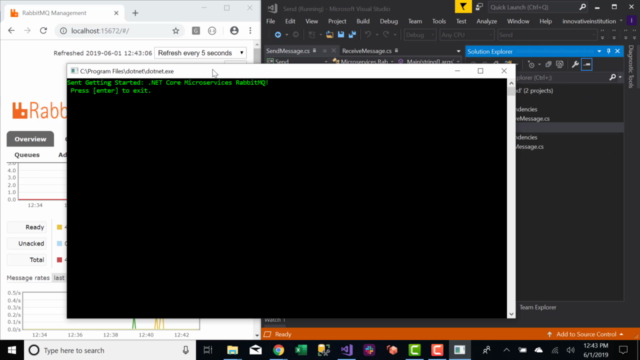
Task: Open the Diagnostic Tools side tab
Action: click(x=631, y=67)
